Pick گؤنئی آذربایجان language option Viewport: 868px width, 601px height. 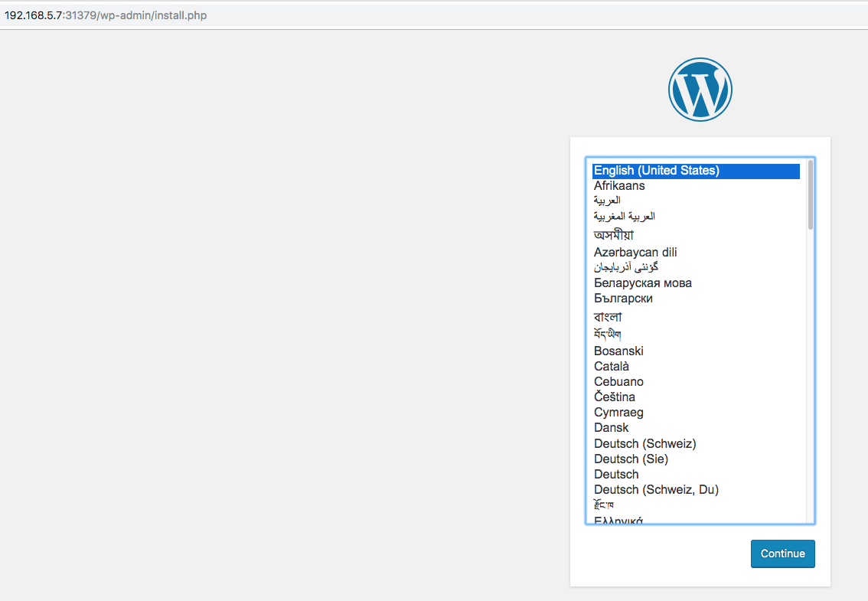696,267
